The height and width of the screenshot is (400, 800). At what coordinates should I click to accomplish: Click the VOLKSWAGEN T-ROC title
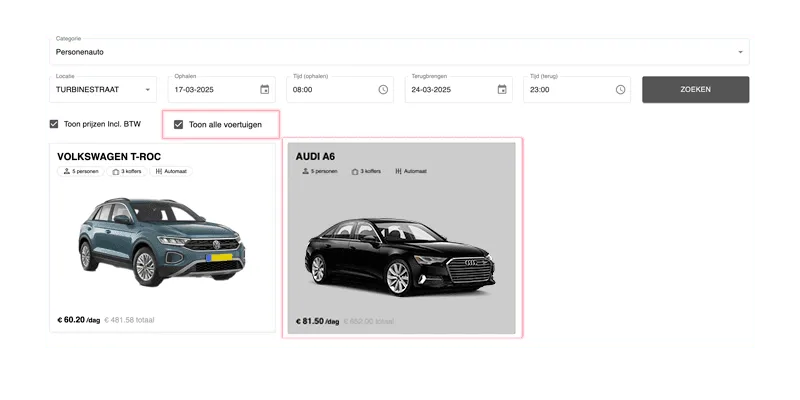click(109, 157)
